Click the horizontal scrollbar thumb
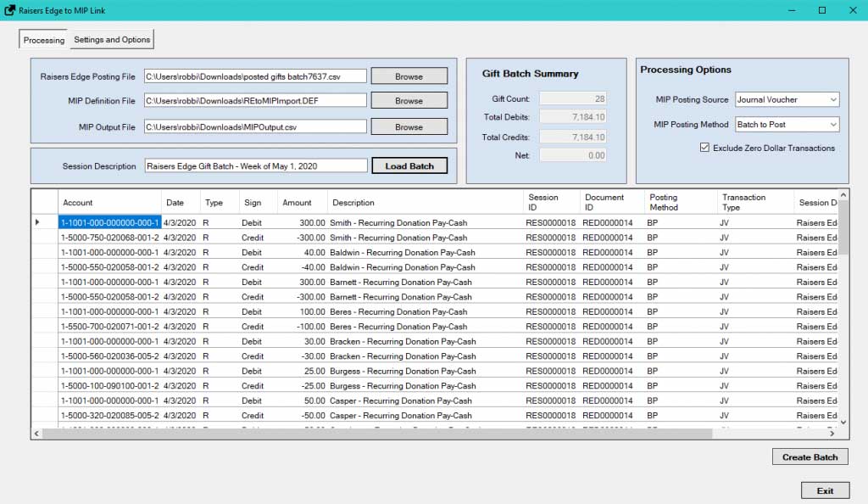The height and width of the screenshot is (504, 868). point(377,434)
